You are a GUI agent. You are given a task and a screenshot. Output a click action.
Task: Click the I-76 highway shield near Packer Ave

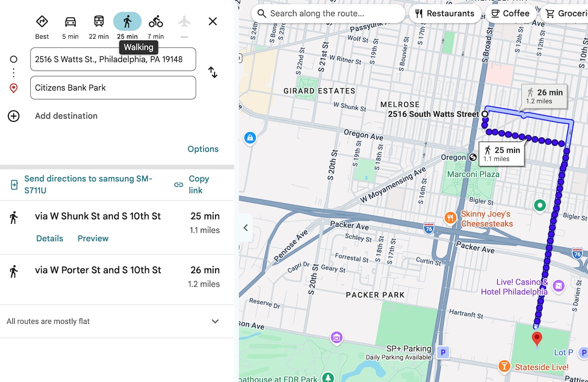(429, 227)
